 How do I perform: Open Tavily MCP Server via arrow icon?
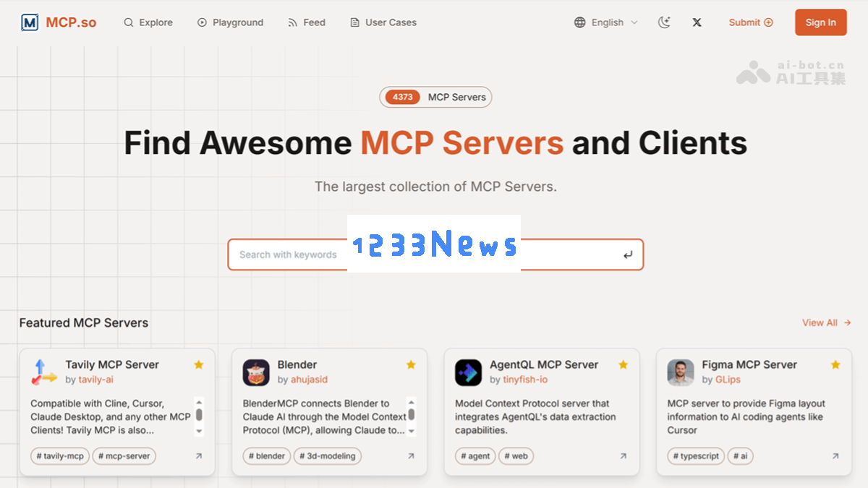coord(199,456)
